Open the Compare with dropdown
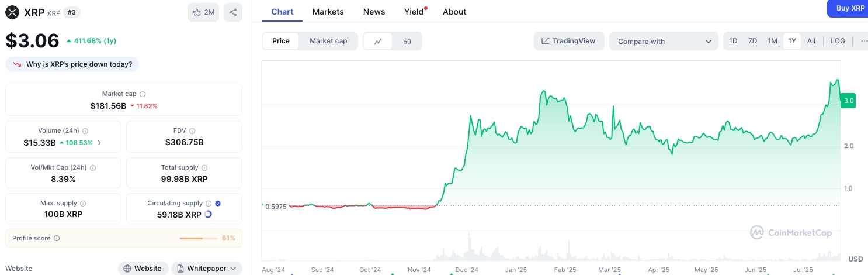The image size is (868, 275). pos(664,41)
